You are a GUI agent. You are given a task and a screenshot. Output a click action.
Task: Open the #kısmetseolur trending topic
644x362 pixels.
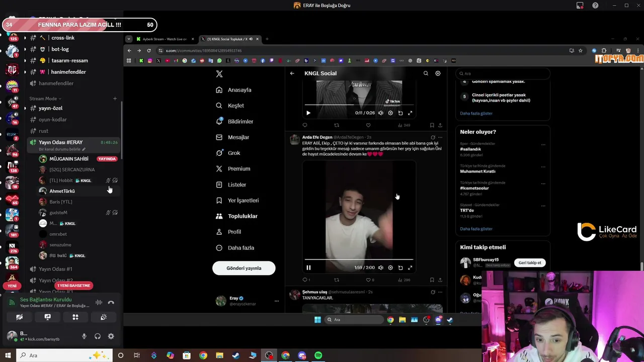(474, 188)
